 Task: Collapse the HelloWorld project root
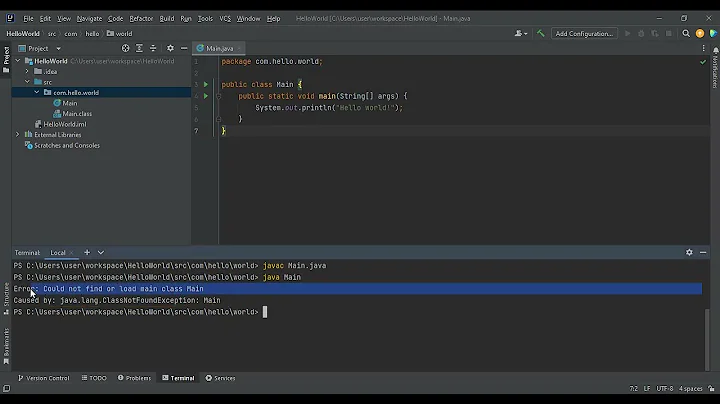[18, 61]
